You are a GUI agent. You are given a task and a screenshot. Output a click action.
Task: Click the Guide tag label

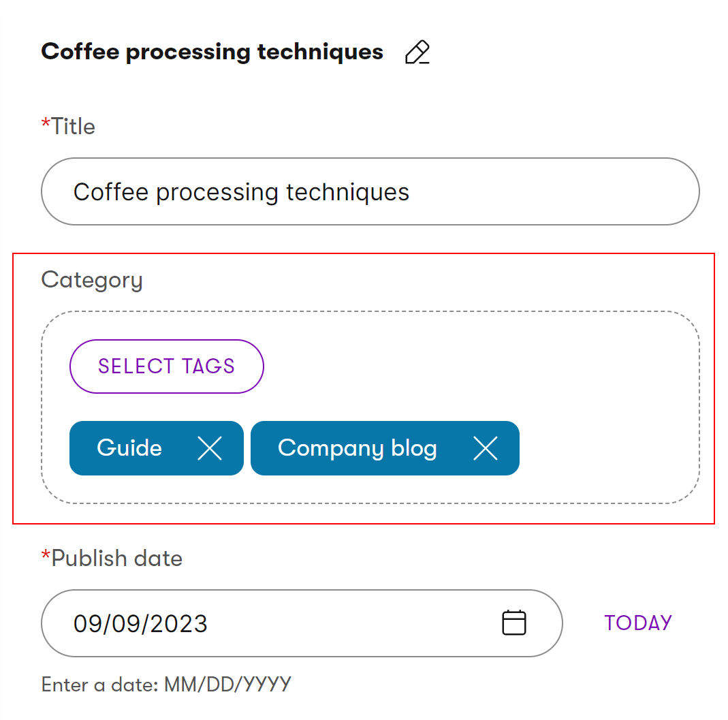click(129, 448)
